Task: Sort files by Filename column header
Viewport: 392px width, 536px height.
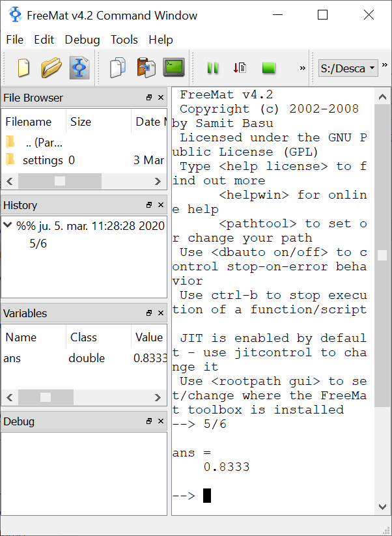Action: pyautogui.click(x=29, y=122)
